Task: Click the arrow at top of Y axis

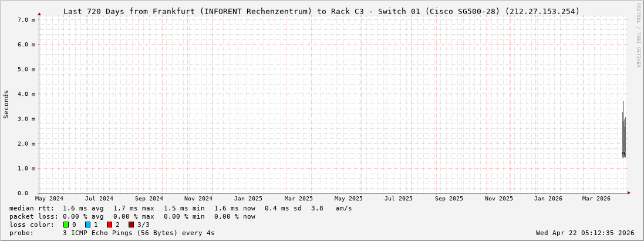Action: [39, 14]
